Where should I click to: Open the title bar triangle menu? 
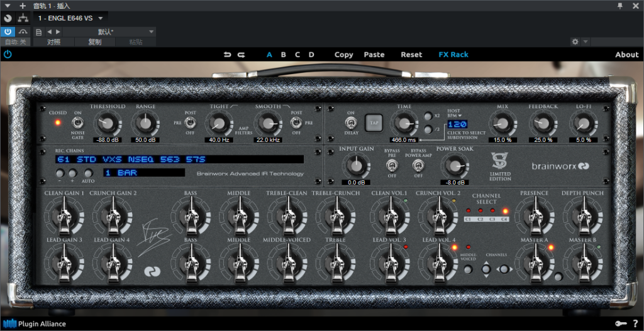tap(8, 6)
